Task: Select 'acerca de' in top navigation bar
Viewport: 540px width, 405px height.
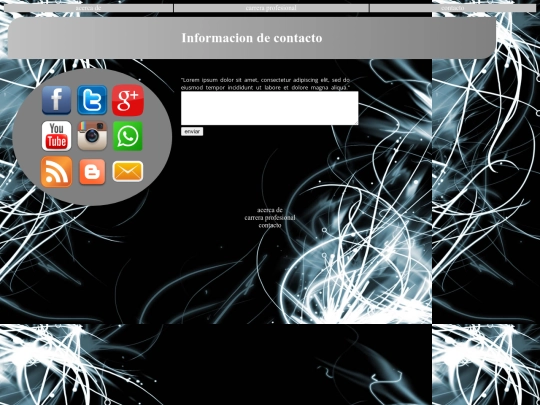Action: pos(88,8)
